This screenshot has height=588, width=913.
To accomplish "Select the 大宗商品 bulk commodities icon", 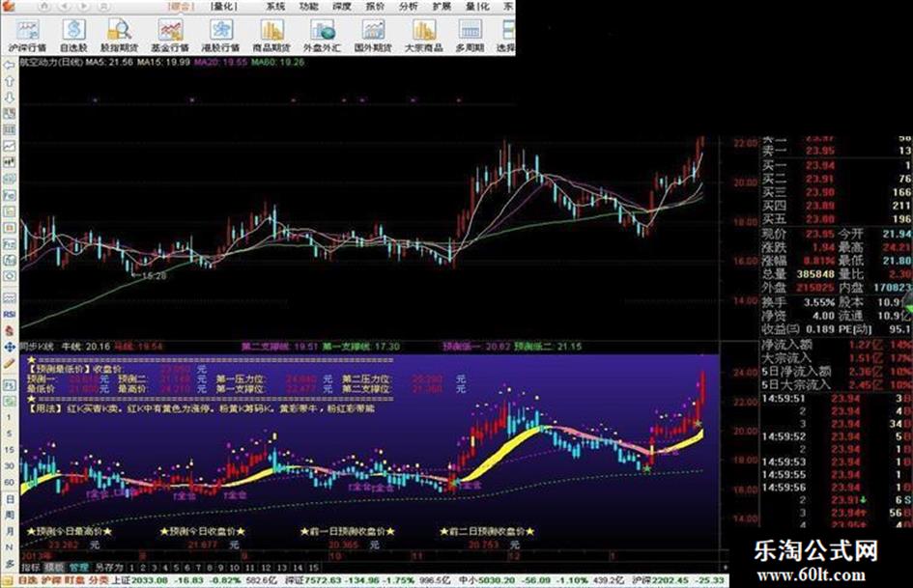I will [x=424, y=35].
